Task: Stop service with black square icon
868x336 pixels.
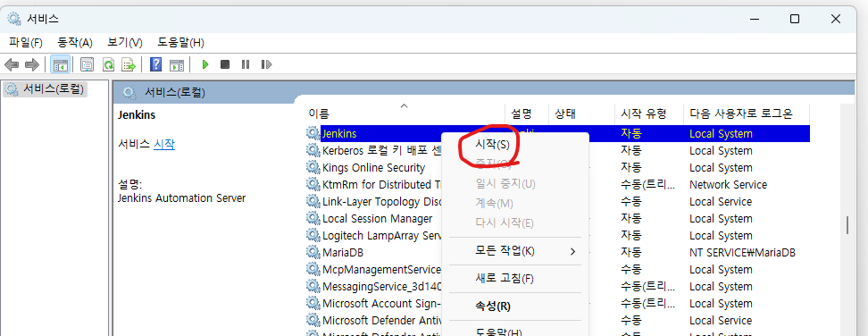Action: tap(225, 64)
